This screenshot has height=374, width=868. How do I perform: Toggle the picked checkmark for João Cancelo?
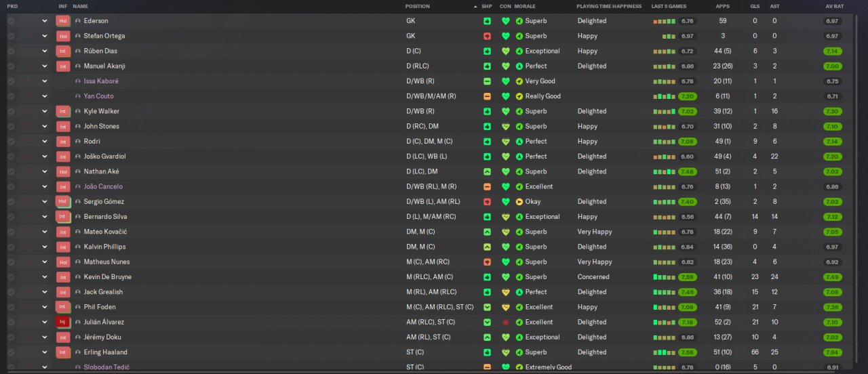pos(11,186)
